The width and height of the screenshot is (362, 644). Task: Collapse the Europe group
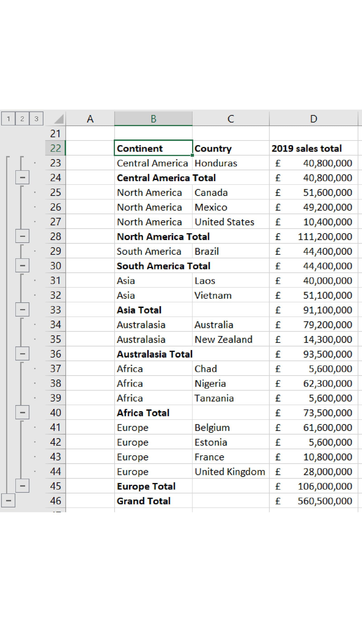(x=22, y=486)
